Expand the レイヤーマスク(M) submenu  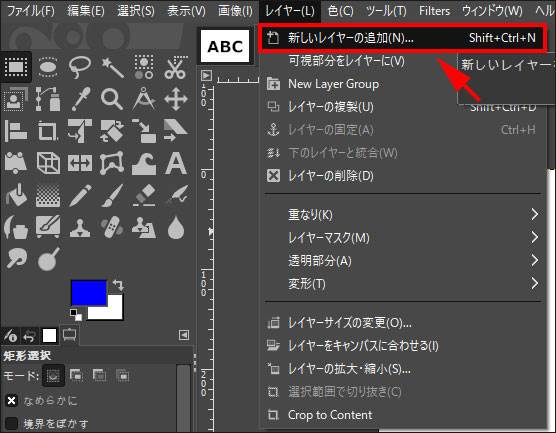pos(403,237)
